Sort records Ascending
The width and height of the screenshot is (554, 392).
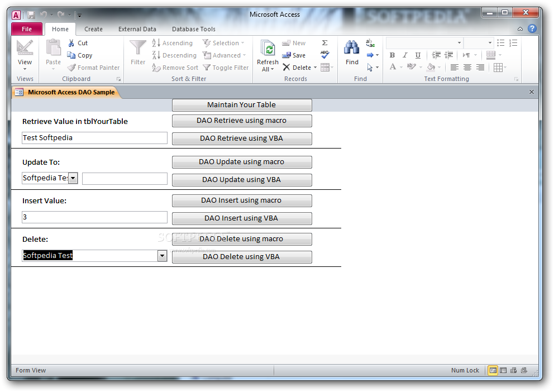click(173, 43)
